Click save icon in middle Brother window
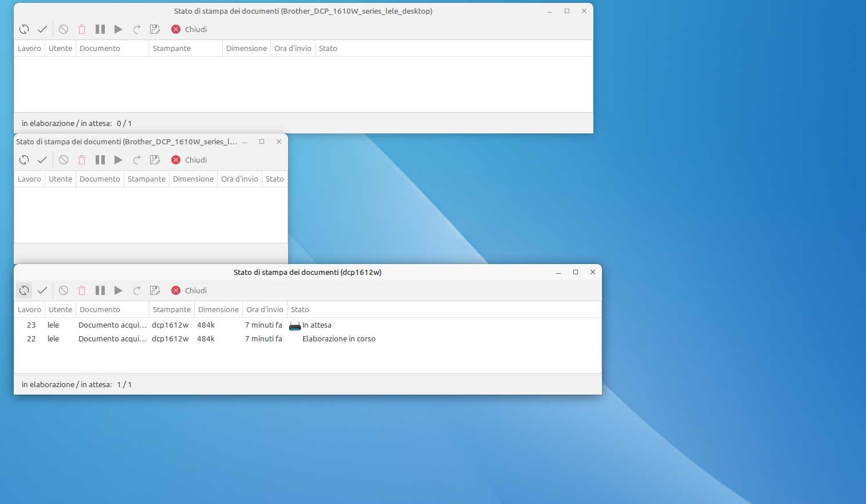The image size is (866, 504). [155, 160]
